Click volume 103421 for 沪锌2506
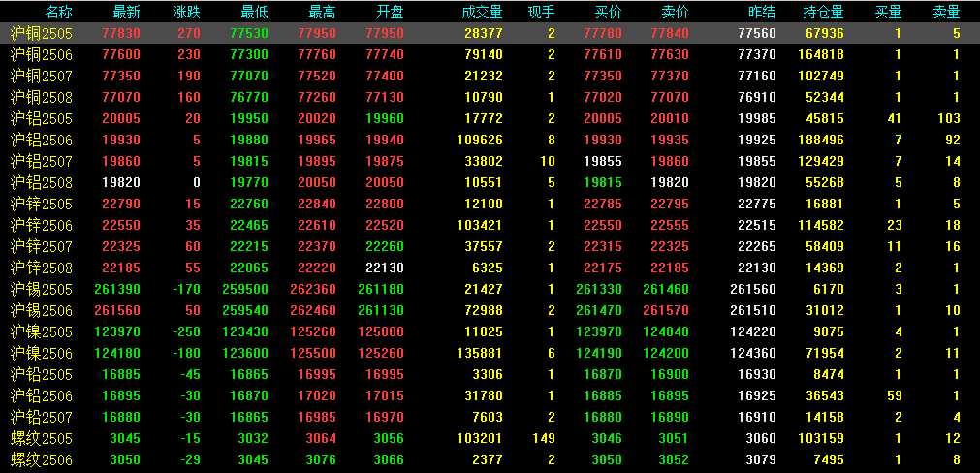The height and width of the screenshot is (473, 980). (480, 225)
